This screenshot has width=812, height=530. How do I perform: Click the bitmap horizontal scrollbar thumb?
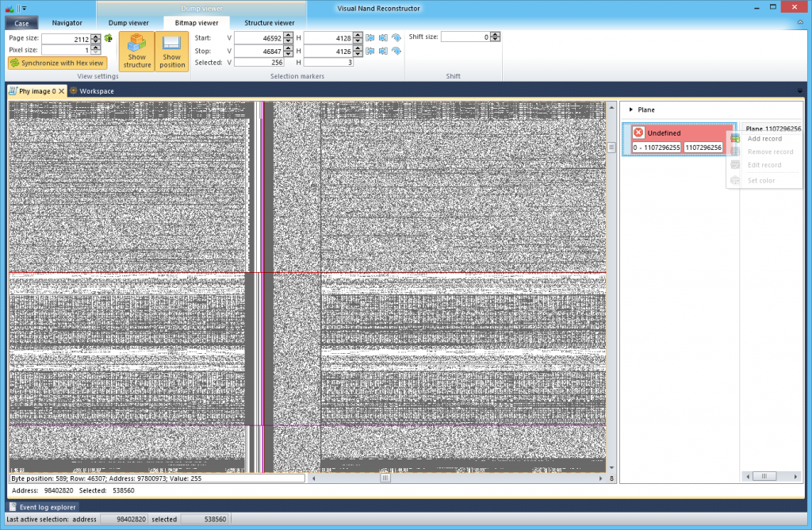pyautogui.click(x=385, y=478)
